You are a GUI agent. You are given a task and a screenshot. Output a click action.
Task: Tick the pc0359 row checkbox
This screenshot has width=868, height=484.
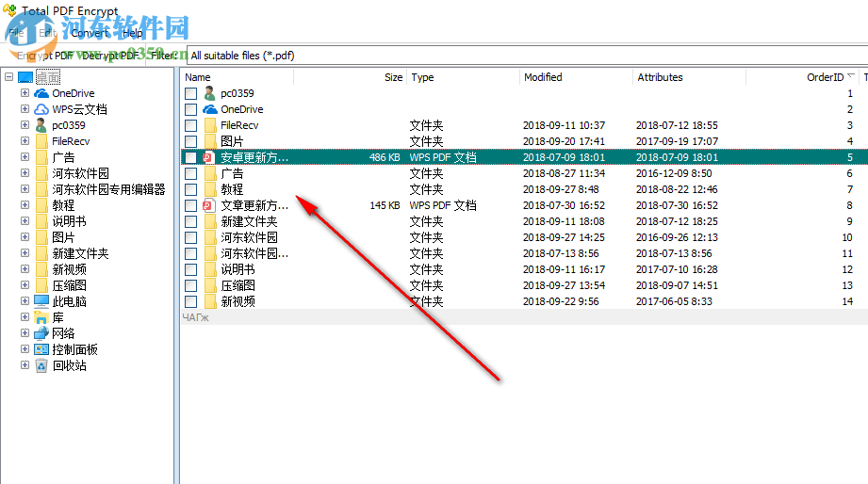(191, 93)
